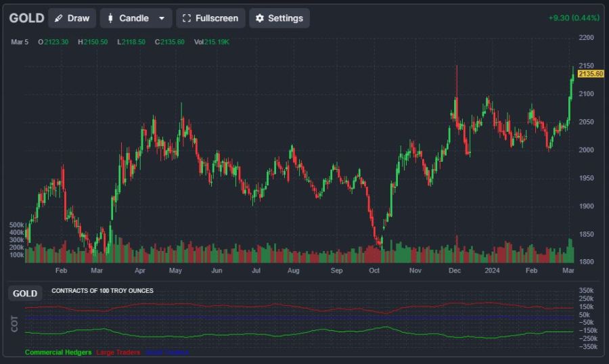
Task: Click the yellow 2135.60 current price tag
Action: click(591, 74)
